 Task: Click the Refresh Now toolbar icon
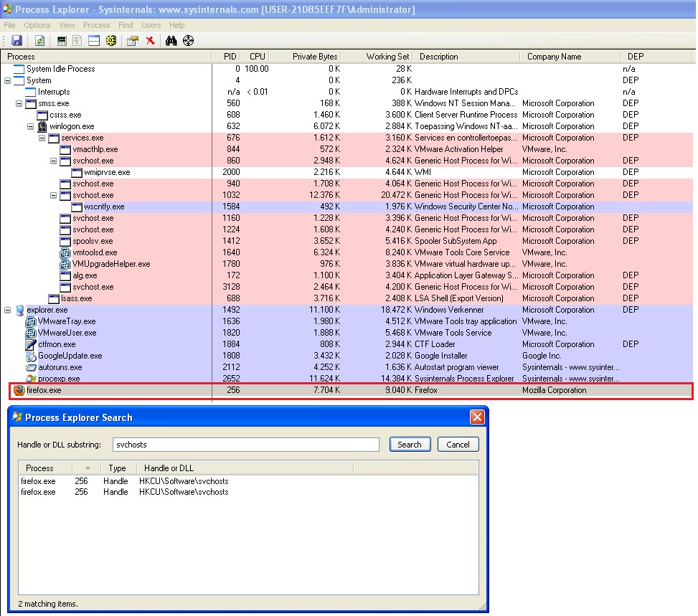(x=40, y=40)
